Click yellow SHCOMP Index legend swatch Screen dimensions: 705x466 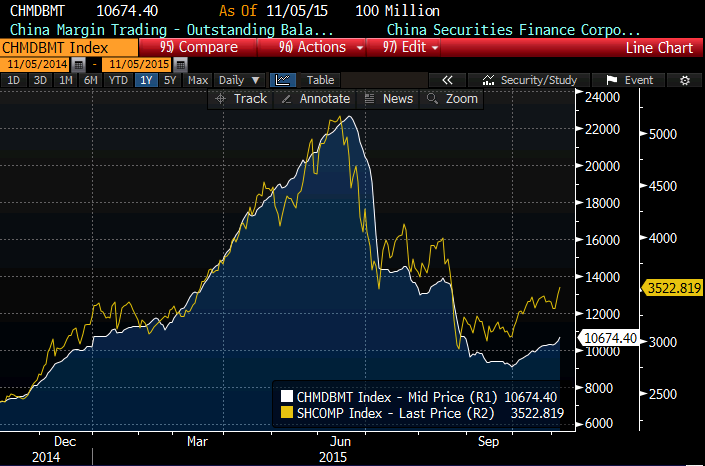pos(286,412)
